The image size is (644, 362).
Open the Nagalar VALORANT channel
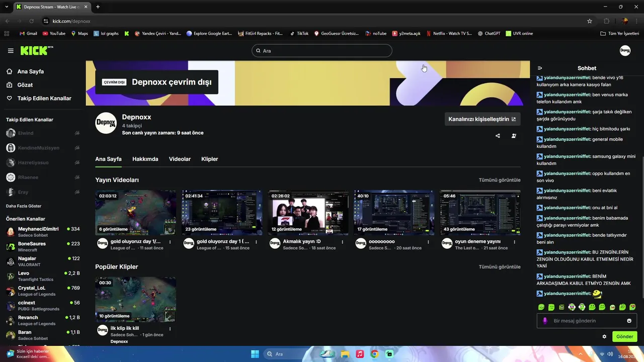[43, 261]
